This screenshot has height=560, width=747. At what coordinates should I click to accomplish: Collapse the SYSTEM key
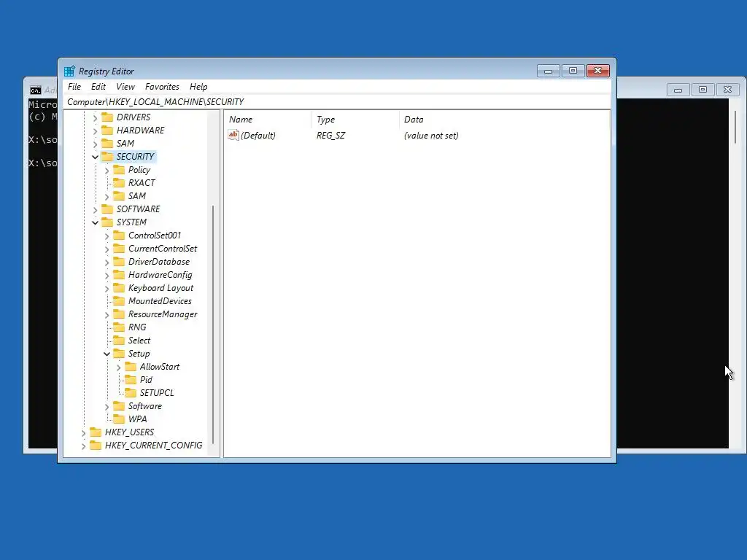(x=96, y=222)
